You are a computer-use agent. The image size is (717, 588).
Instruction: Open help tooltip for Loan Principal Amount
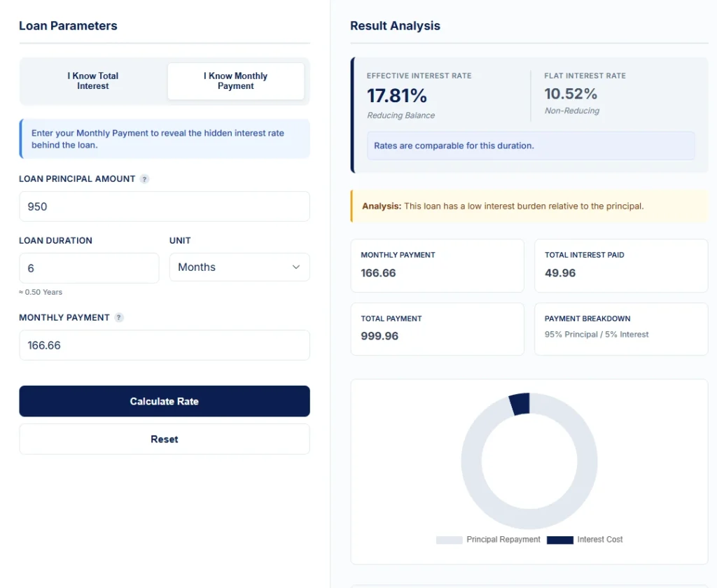tap(144, 179)
